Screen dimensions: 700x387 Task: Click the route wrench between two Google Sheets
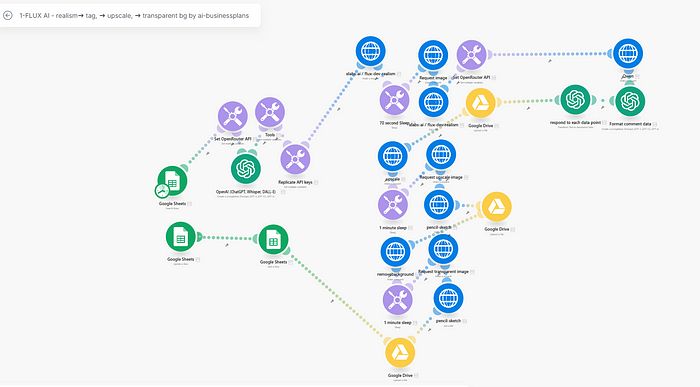227,245
